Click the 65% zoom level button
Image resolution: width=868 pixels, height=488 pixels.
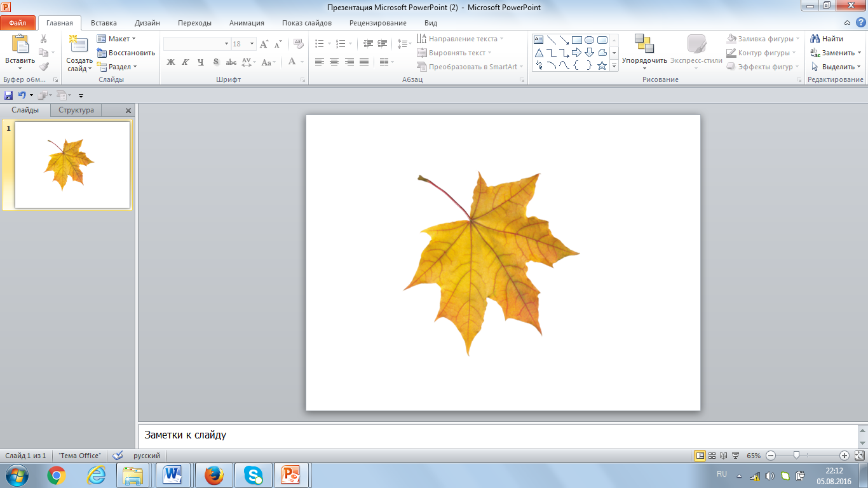754,456
